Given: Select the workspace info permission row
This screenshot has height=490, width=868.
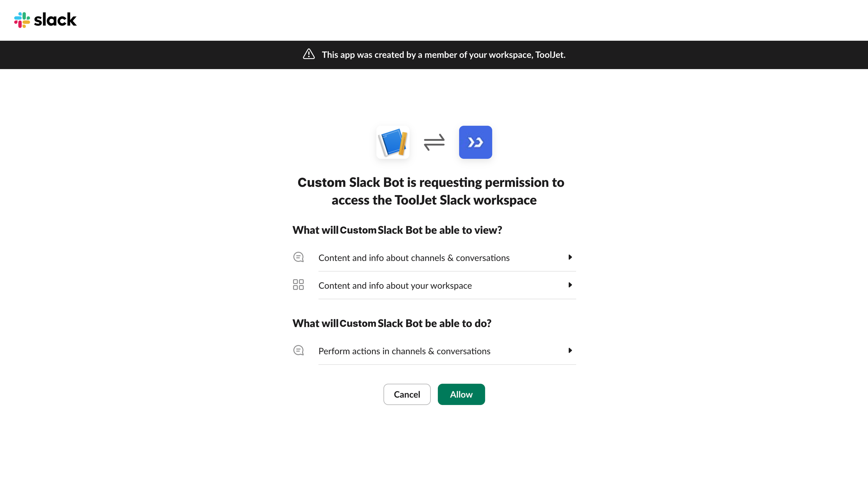Looking at the screenshot, I should coord(395,285).
